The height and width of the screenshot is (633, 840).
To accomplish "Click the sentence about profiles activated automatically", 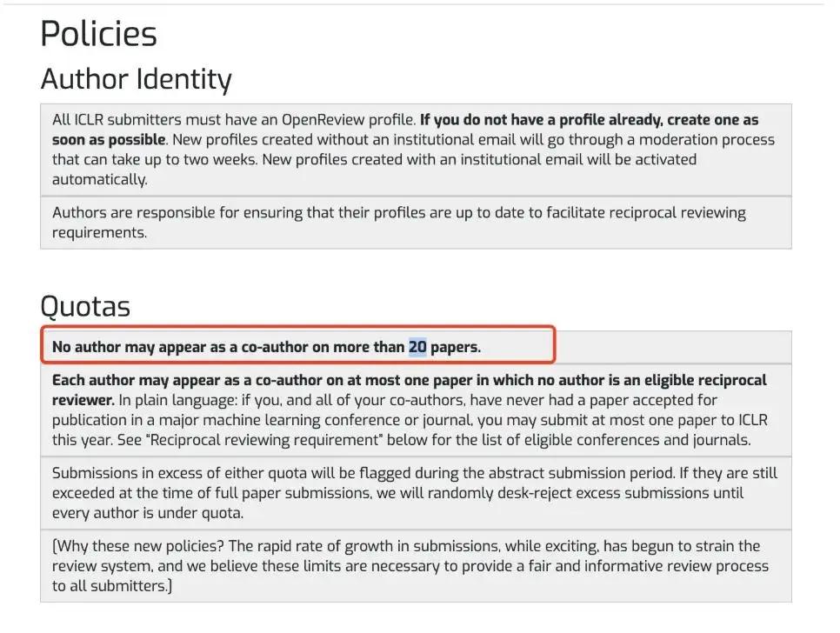I will [x=375, y=170].
